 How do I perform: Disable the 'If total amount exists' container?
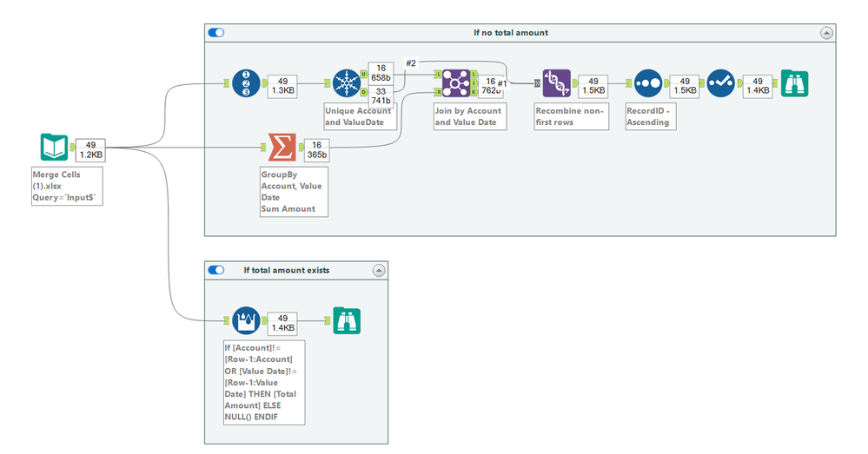coord(215,270)
